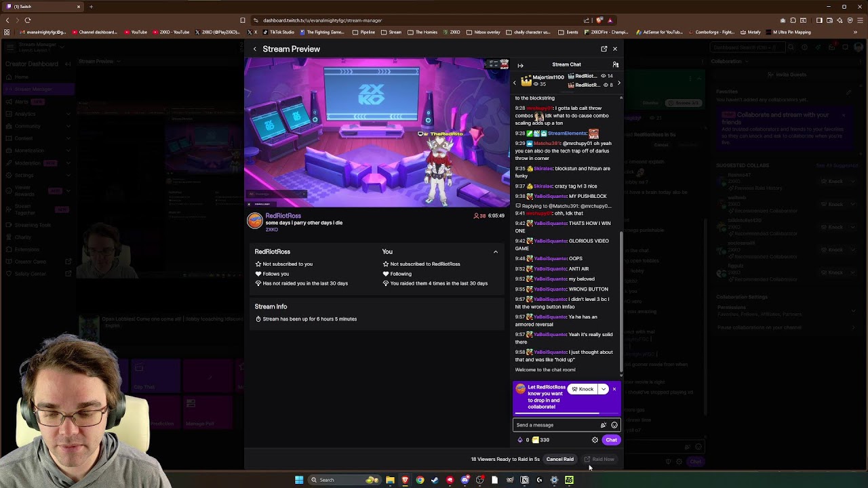Show the previous gift leaderboard entry
The width and height of the screenshot is (868, 488).
pos(514,83)
